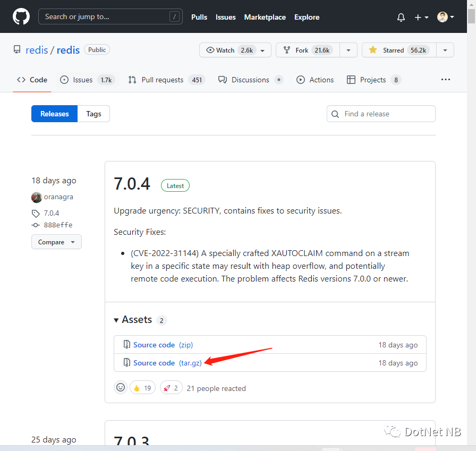Click the Watch button
The image size is (476, 451).
pyautogui.click(x=235, y=50)
